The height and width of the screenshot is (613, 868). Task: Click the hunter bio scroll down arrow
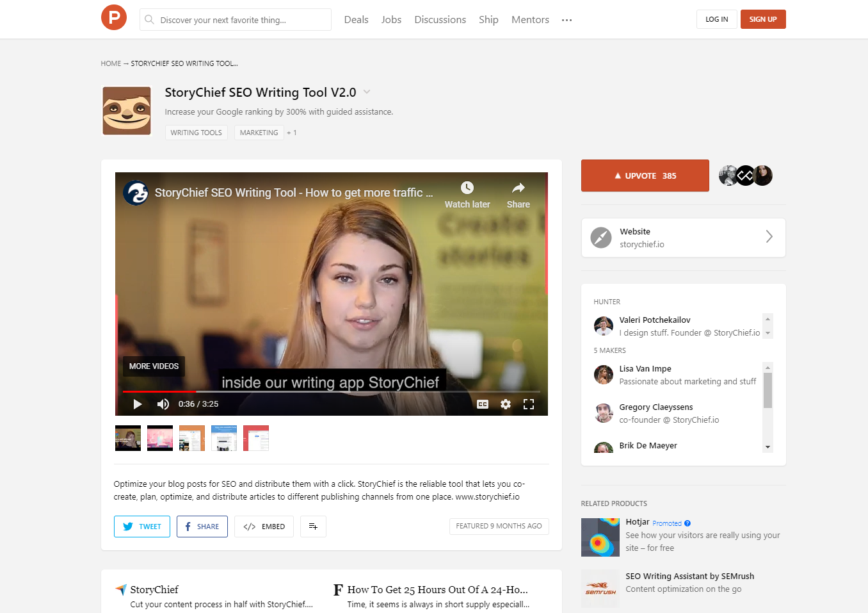pyautogui.click(x=768, y=333)
